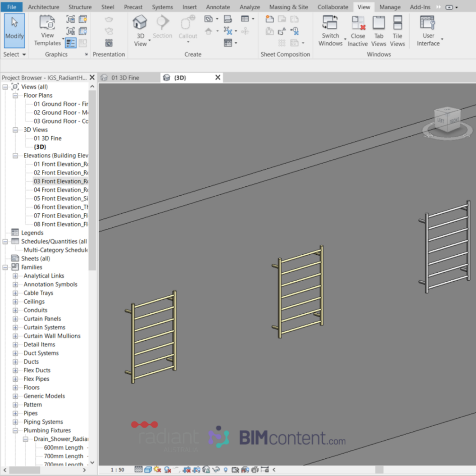Click the Modify tool
This screenshot has width=476, height=476.
[14, 30]
